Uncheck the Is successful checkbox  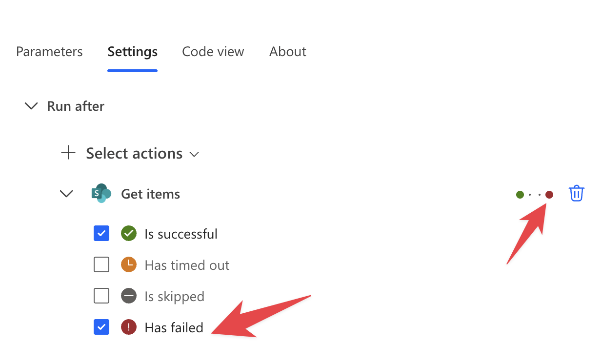tap(101, 234)
